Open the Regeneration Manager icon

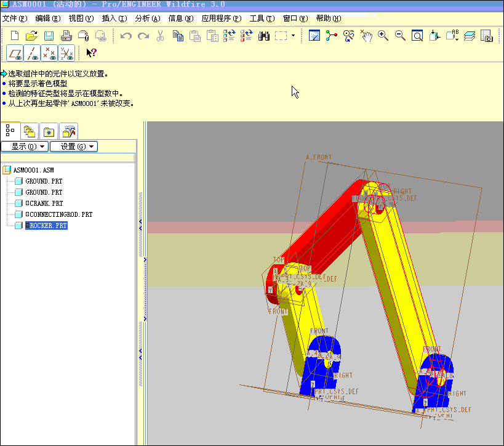(247, 36)
